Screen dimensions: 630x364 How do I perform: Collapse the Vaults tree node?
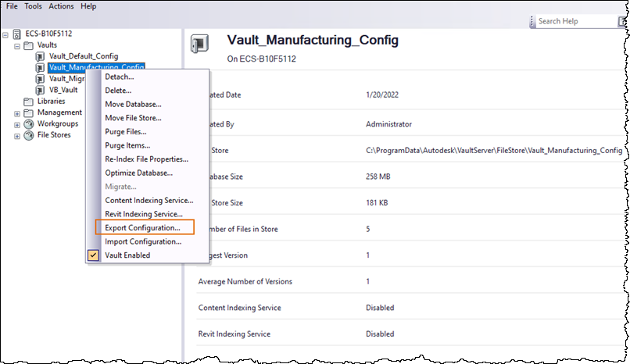coord(17,45)
